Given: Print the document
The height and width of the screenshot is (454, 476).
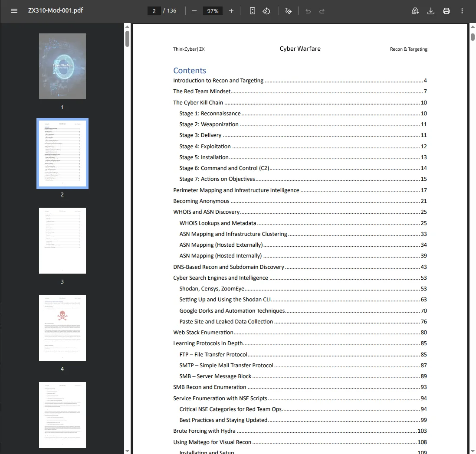Looking at the screenshot, I should (446, 11).
